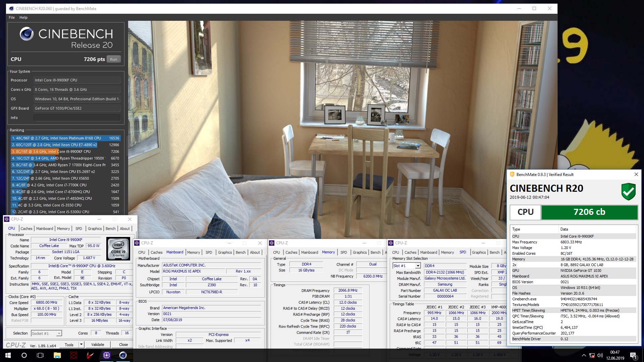The height and width of the screenshot is (362, 644).
Task: Open the red winged BenchMate taskbar icon
Action: tap(90, 355)
